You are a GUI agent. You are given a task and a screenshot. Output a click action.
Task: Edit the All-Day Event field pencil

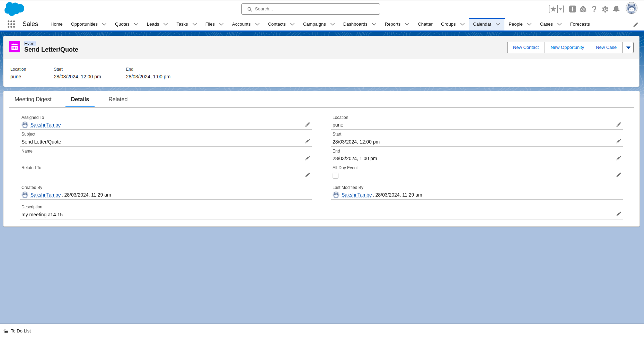(619, 175)
